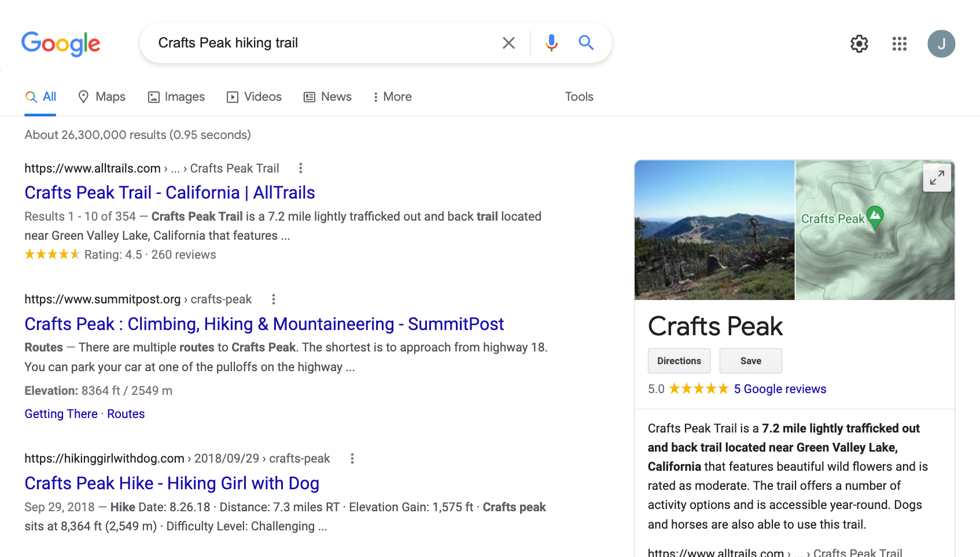Open the Getting There sitelink
980x557 pixels.
pyautogui.click(x=61, y=414)
